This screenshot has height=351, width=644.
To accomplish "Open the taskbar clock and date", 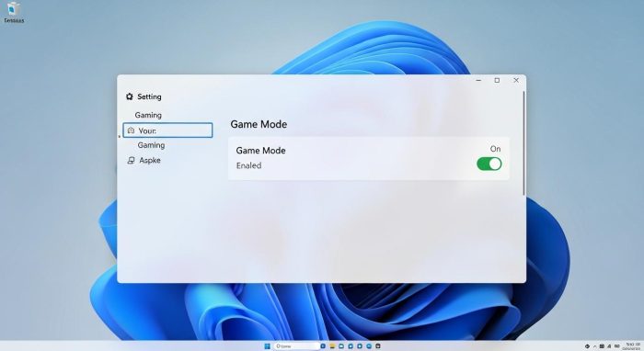I will pyautogui.click(x=631, y=346).
